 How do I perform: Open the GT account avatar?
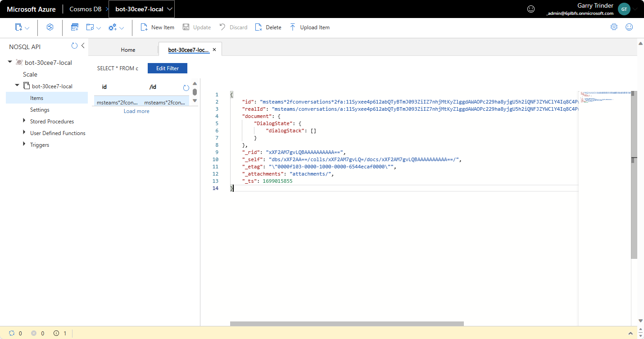[x=624, y=9]
